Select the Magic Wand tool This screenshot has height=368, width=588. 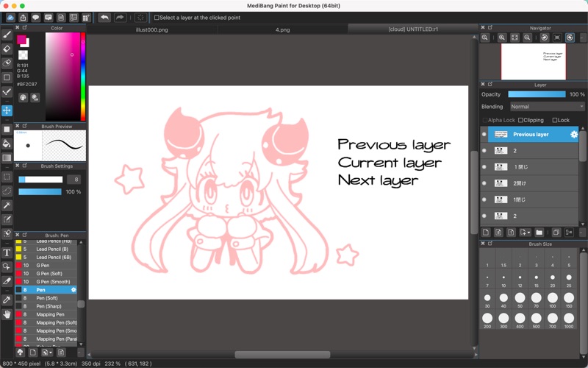point(7,205)
